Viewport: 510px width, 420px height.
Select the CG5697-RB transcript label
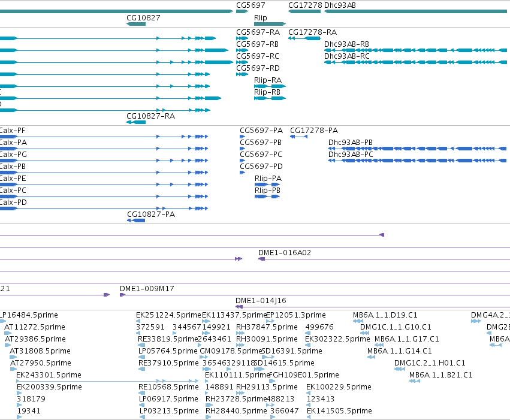(257, 44)
